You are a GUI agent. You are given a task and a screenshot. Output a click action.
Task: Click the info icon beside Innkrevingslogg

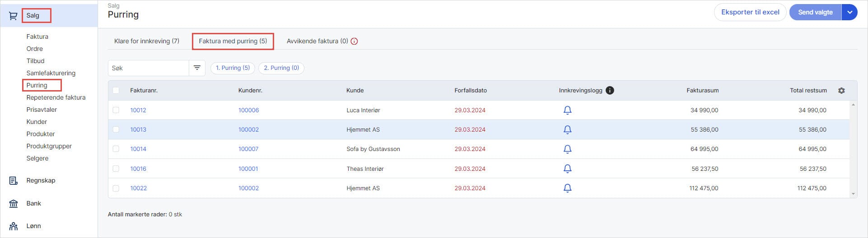point(610,91)
